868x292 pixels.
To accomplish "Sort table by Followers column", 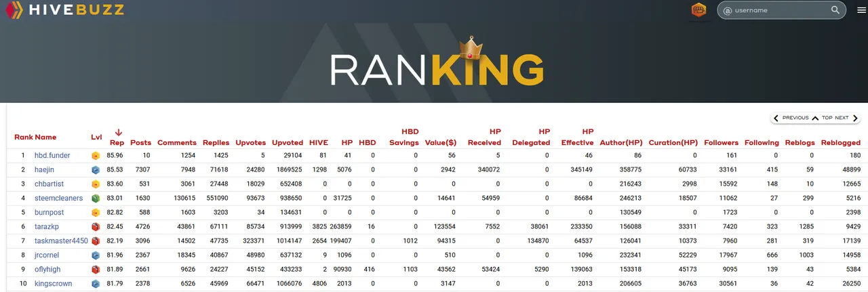I will pyautogui.click(x=721, y=143).
